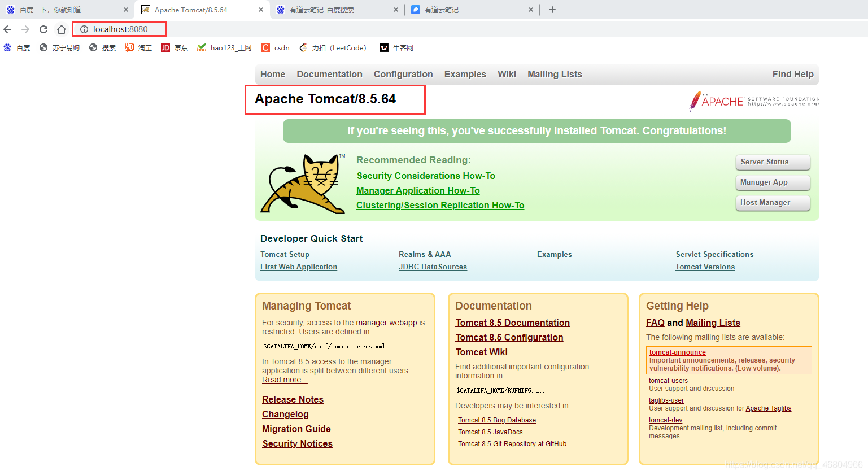The image size is (868, 475).
Task: Click the browser home icon
Action: click(x=62, y=29)
